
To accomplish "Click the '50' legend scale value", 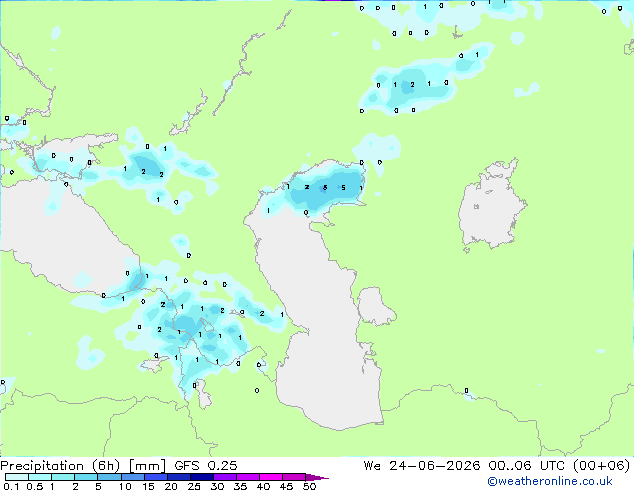I will click(310, 486).
